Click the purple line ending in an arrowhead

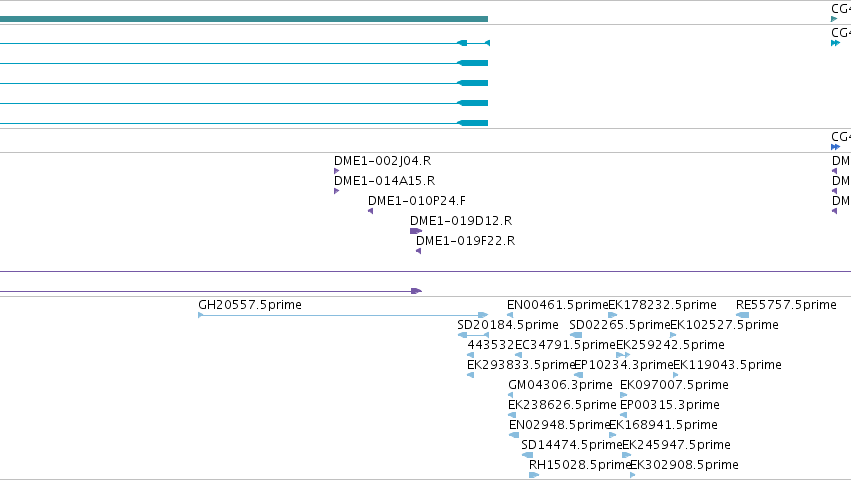tap(211, 292)
